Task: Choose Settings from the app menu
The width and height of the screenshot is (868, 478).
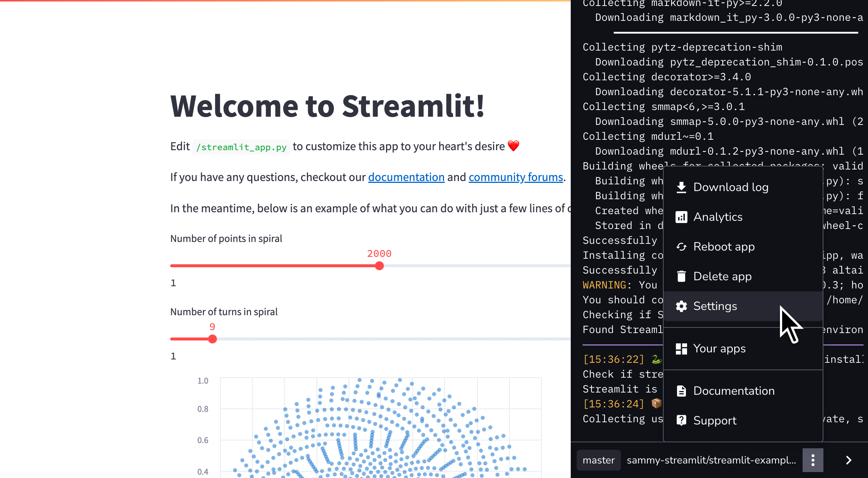Action: (715, 306)
